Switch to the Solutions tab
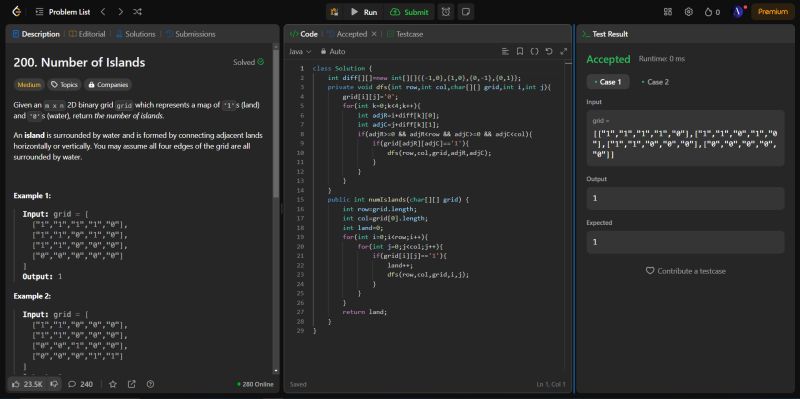The height and width of the screenshot is (399, 800). click(x=135, y=34)
